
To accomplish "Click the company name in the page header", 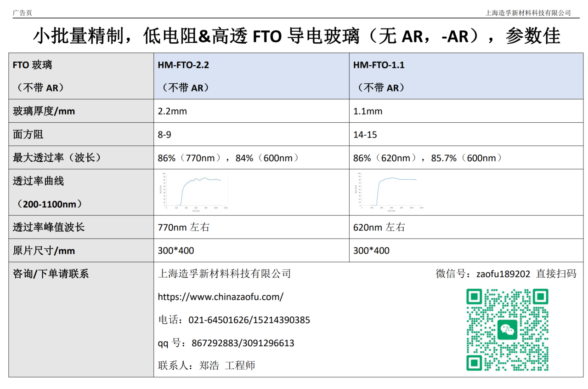I will tap(528, 13).
